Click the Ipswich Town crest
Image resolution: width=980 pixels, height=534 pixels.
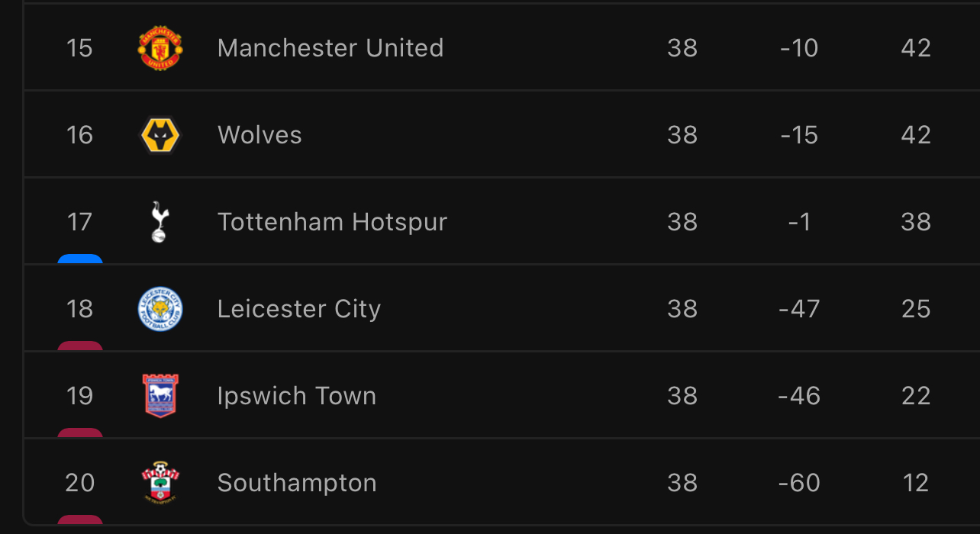coord(160,396)
